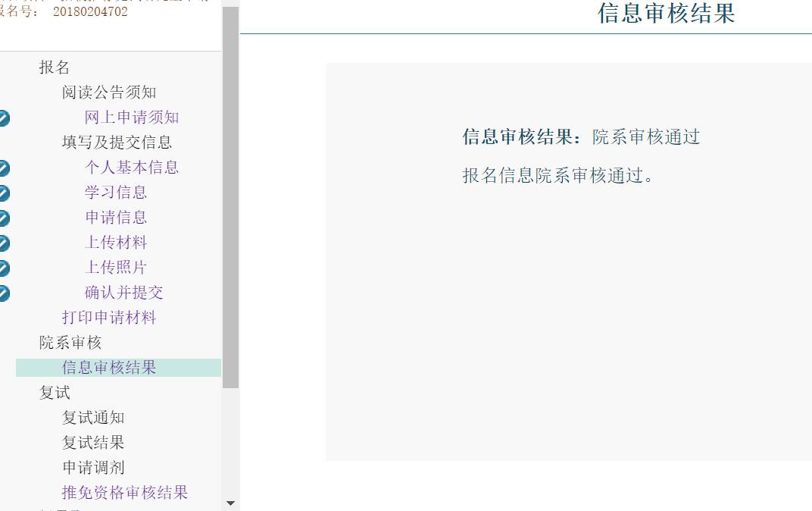Open the 上传材料 page
The image size is (812, 511).
click(116, 243)
